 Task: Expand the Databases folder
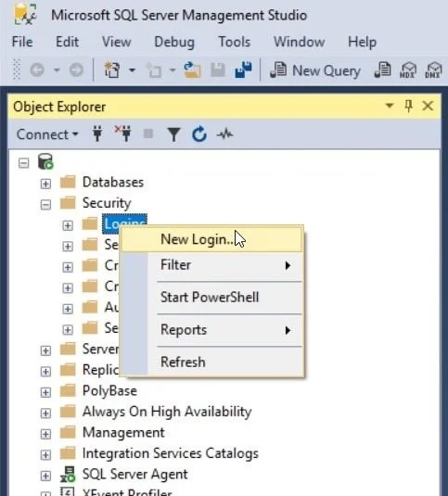click(x=45, y=184)
